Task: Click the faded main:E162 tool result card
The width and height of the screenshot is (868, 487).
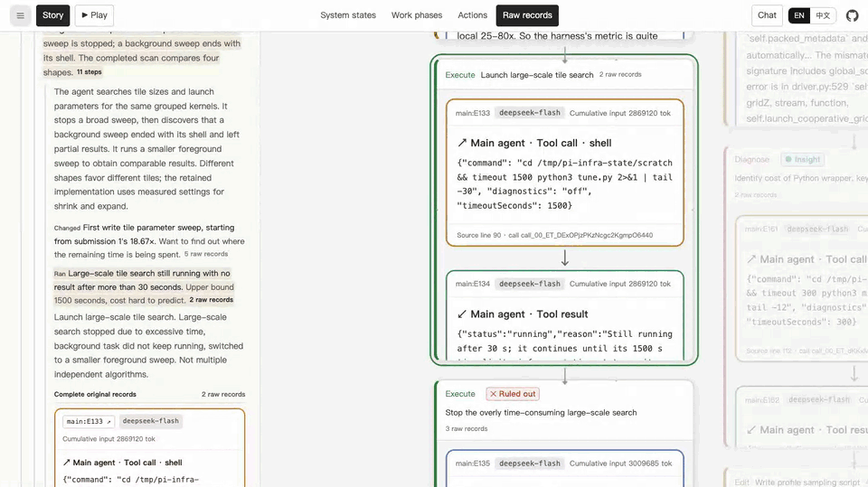Action: pos(802,417)
